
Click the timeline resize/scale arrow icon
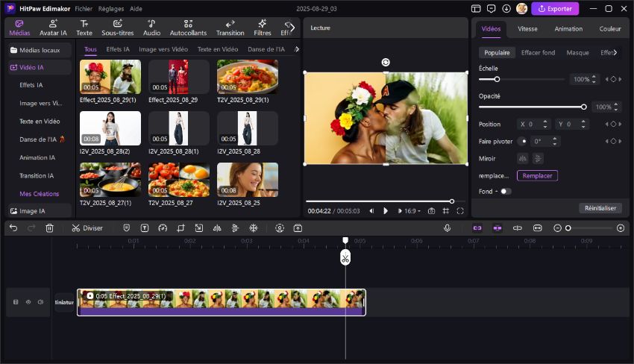(199, 228)
